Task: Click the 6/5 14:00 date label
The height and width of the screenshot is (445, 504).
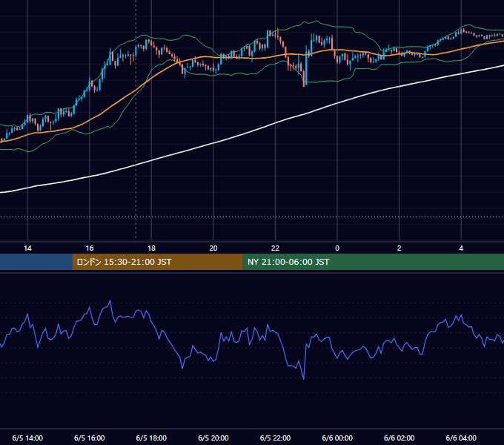Action: [x=27, y=438]
